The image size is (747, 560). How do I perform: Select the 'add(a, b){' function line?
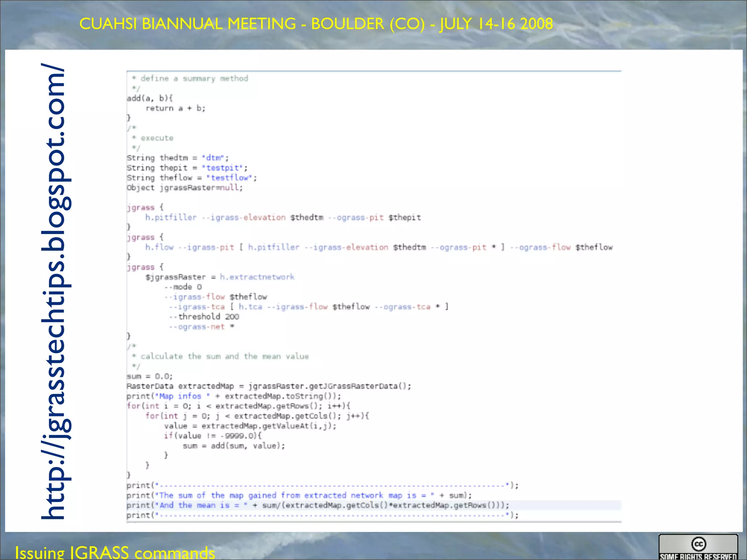(150, 98)
